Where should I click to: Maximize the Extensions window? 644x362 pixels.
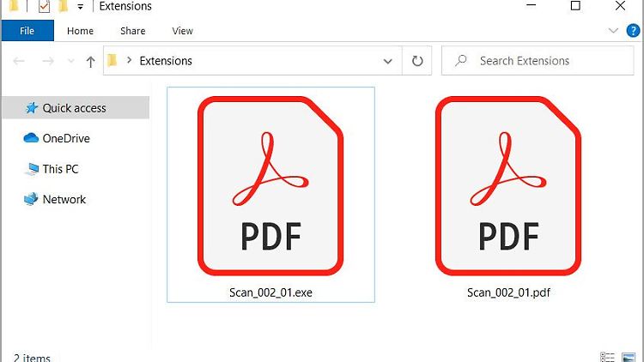pyautogui.click(x=575, y=6)
